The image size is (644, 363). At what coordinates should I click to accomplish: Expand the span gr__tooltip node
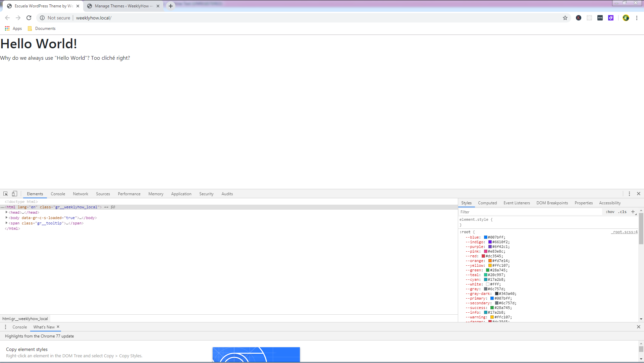click(6, 223)
